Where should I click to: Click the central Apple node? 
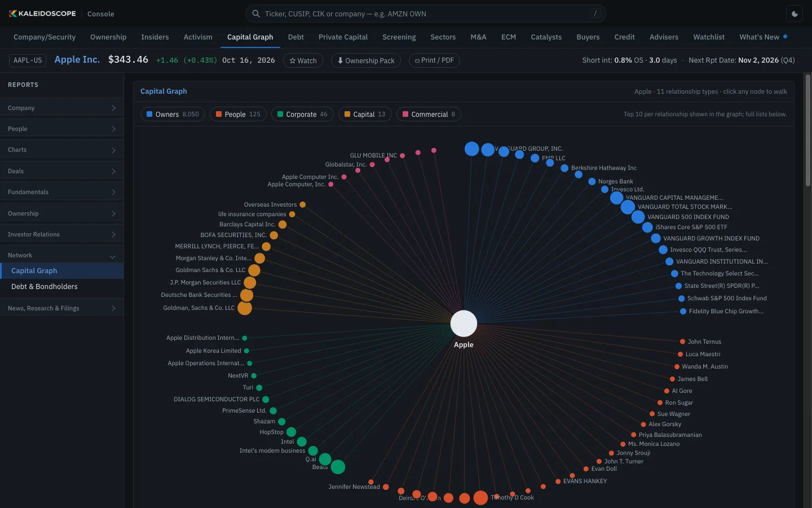click(464, 323)
